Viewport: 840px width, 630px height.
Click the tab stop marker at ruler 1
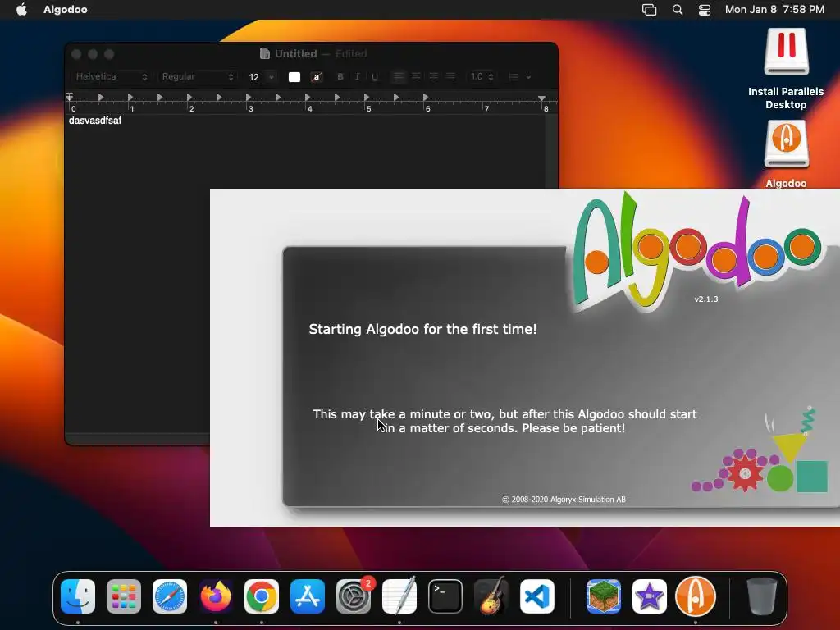130,97
